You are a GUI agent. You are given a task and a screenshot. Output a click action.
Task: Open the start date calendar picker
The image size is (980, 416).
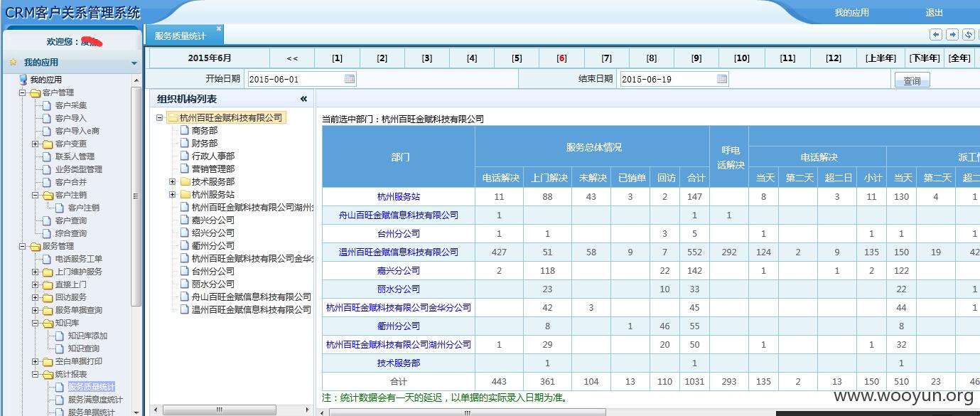click(350, 79)
